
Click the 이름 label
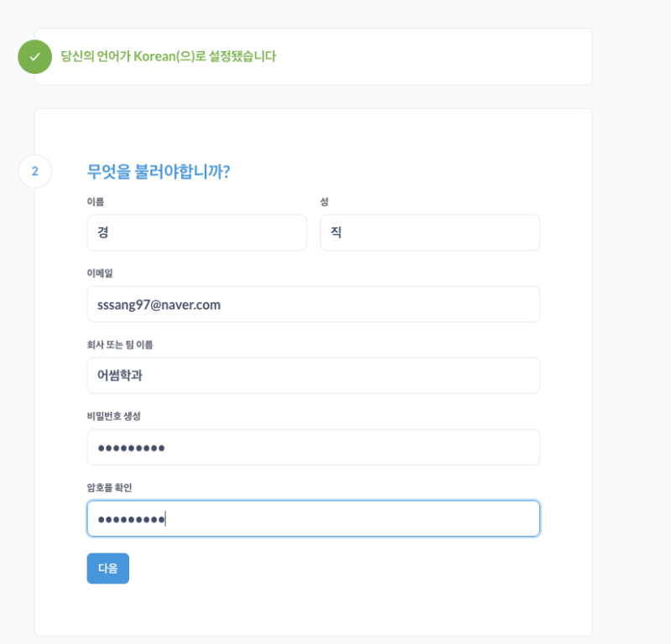[96, 201]
